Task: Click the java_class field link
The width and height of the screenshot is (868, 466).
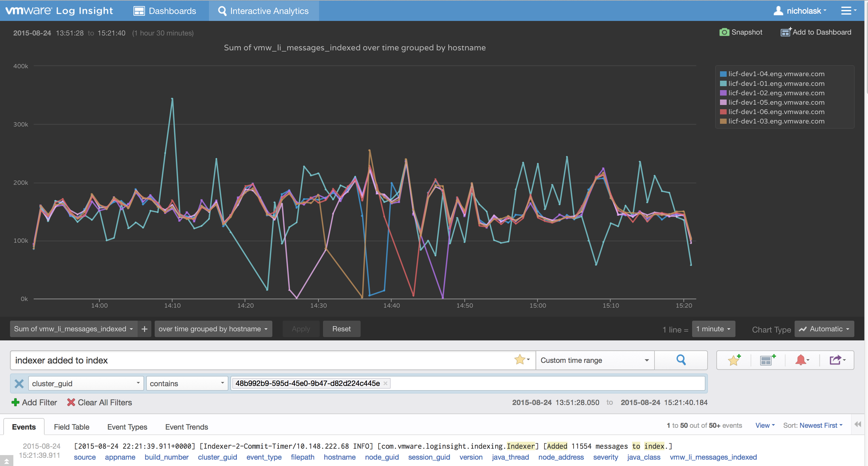Action: [644, 457]
